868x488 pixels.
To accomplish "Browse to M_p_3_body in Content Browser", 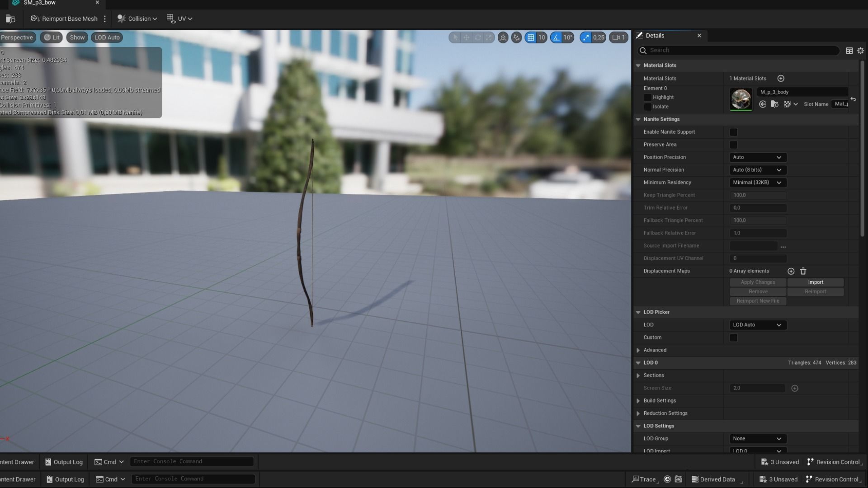I will pyautogui.click(x=774, y=104).
